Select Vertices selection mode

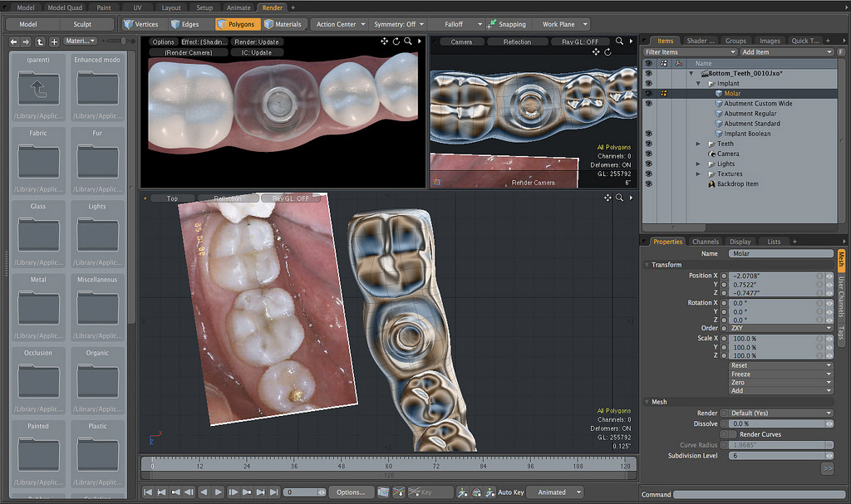pyautogui.click(x=143, y=24)
